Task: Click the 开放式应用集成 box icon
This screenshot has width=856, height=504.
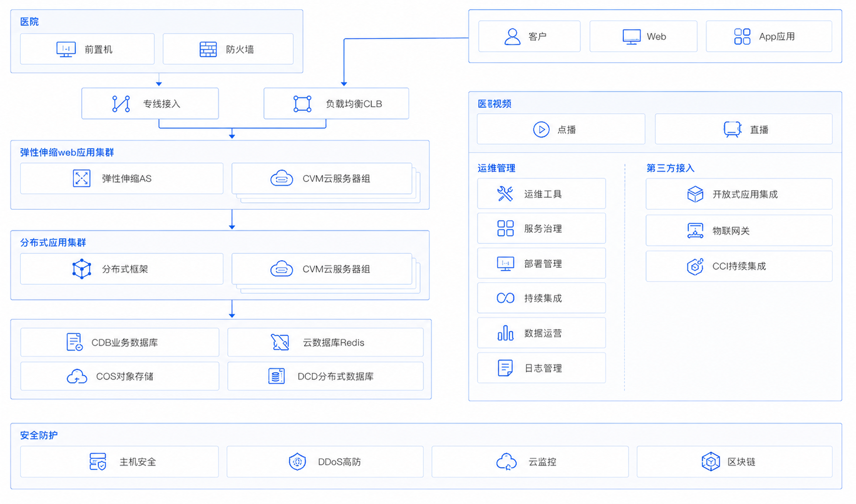Action: 695,194
